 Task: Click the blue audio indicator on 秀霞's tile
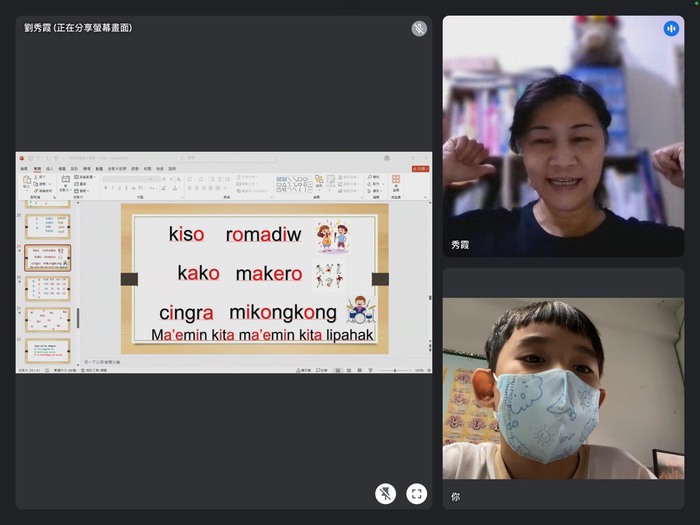[671, 29]
